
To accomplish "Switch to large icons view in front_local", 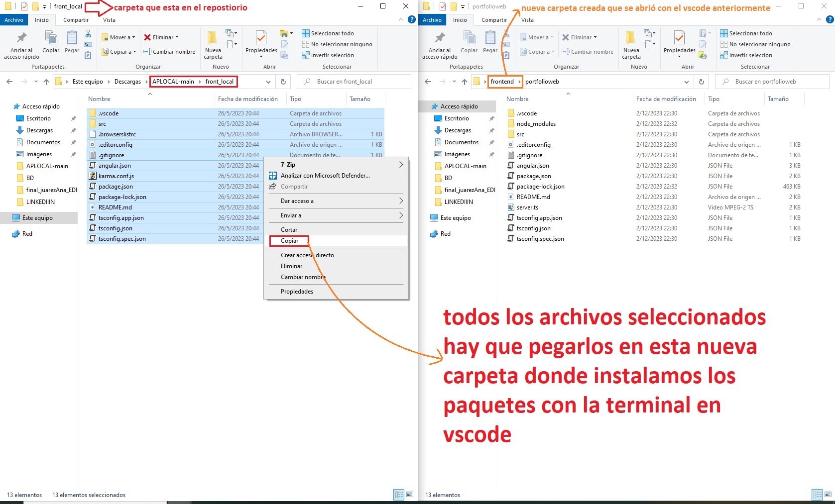I will tap(410, 495).
